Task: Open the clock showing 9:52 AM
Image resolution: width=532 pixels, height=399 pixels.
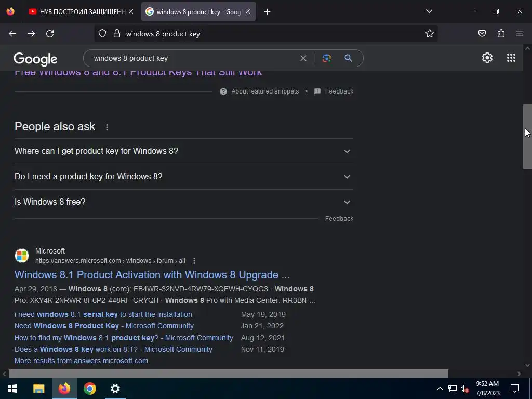Action: pyautogui.click(x=487, y=389)
